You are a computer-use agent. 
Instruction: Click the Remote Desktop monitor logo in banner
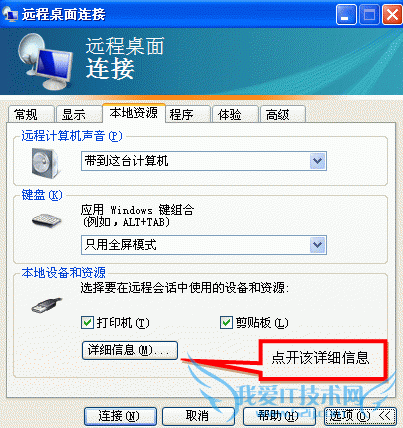tap(46, 61)
